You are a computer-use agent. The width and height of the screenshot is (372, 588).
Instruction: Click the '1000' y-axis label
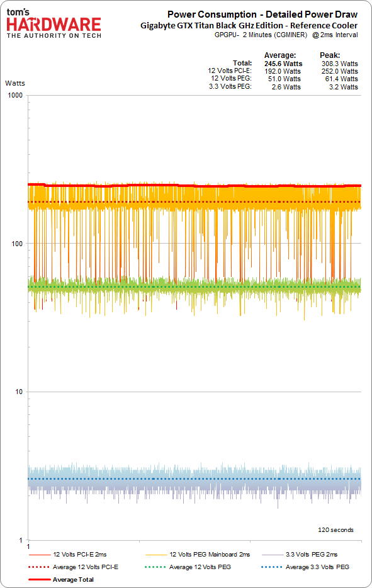coord(15,95)
